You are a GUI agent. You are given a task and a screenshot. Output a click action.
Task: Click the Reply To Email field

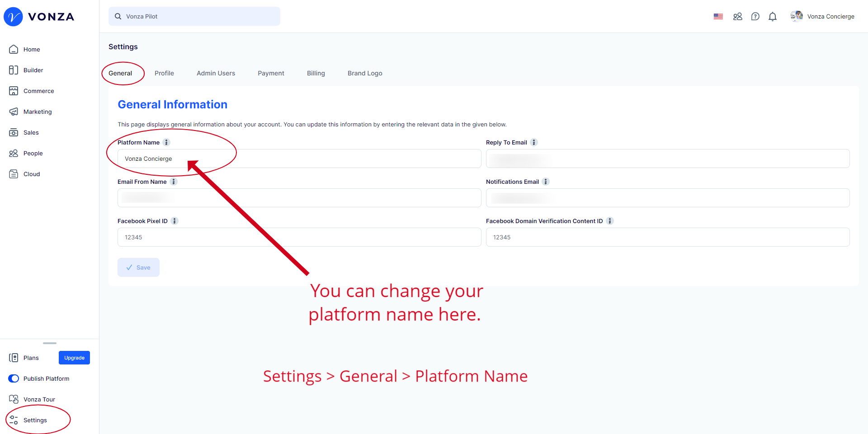click(x=668, y=159)
